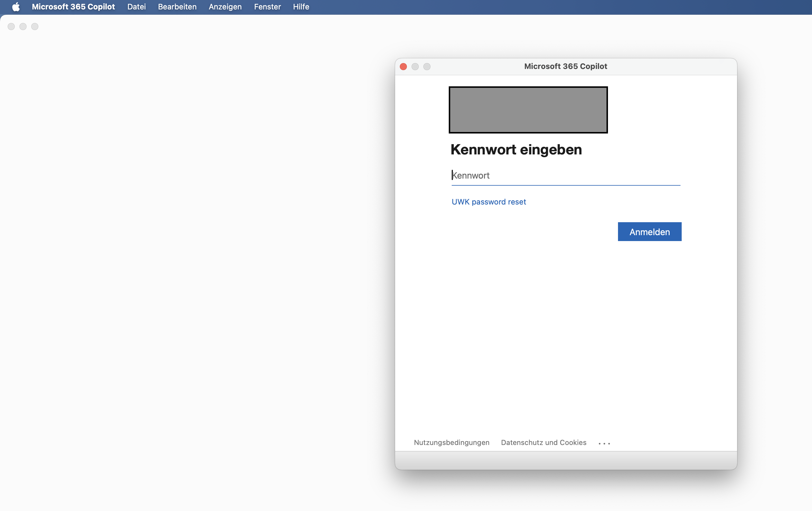Open the Datei menu

coord(136,7)
